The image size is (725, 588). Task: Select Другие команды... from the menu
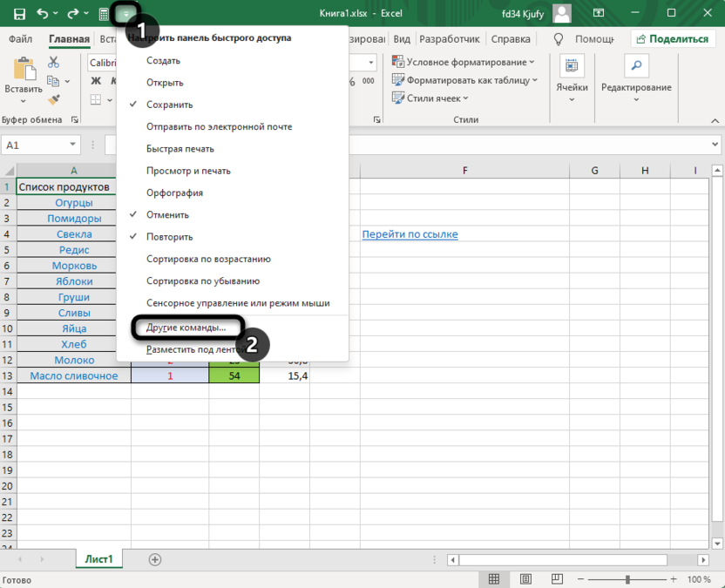click(186, 328)
